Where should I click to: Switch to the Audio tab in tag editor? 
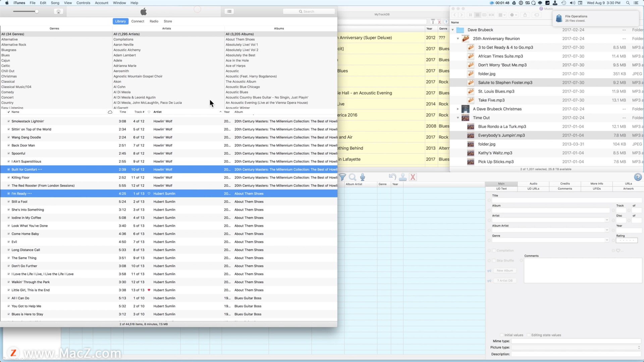tap(533, 184)
